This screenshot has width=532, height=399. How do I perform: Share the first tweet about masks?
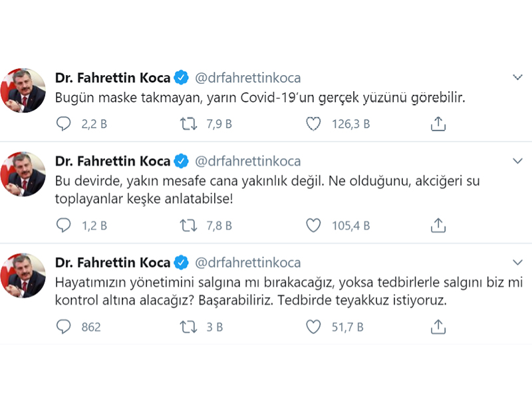(x=438, y=124)
